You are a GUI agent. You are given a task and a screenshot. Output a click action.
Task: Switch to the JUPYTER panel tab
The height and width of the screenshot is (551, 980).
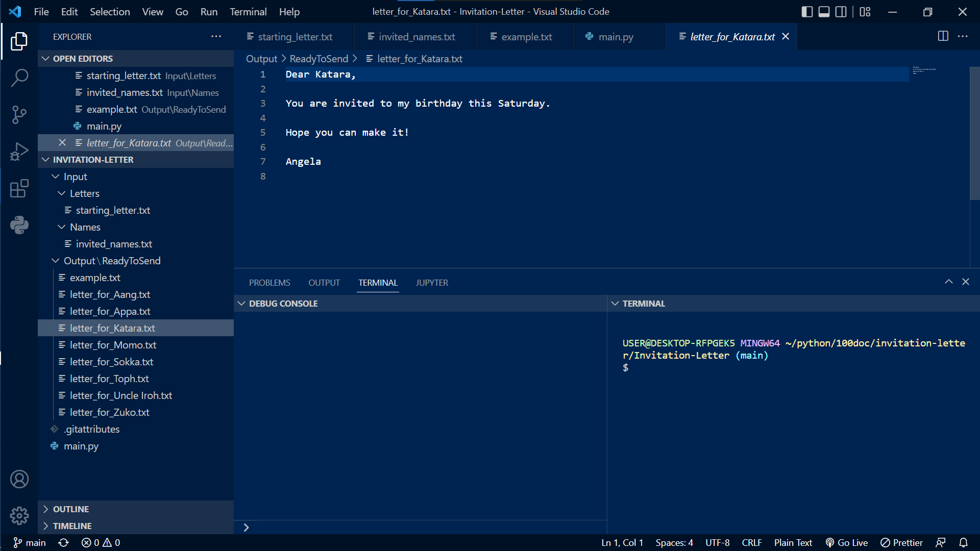[x=431, y=282]
